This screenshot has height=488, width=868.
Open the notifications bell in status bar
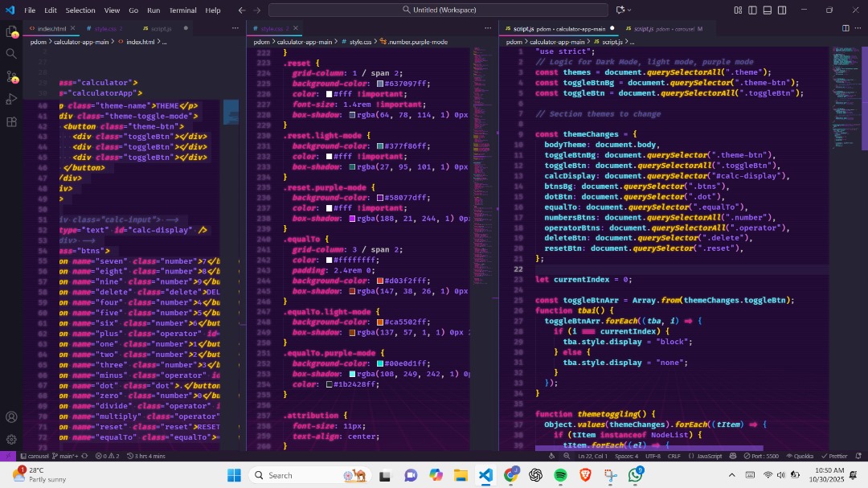[858, 456]
